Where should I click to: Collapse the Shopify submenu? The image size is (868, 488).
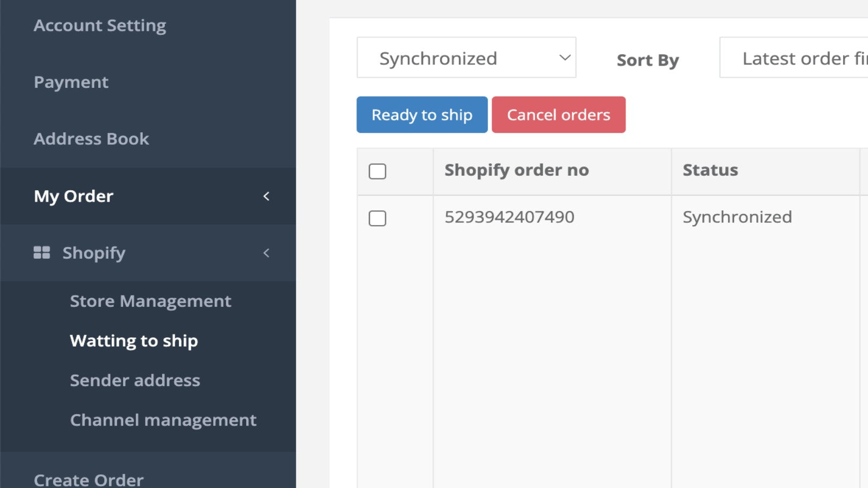tap(266, 253)
